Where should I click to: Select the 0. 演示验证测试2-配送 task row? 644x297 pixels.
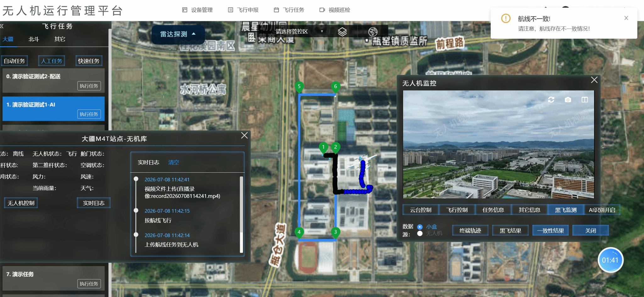tap(53, 81)
